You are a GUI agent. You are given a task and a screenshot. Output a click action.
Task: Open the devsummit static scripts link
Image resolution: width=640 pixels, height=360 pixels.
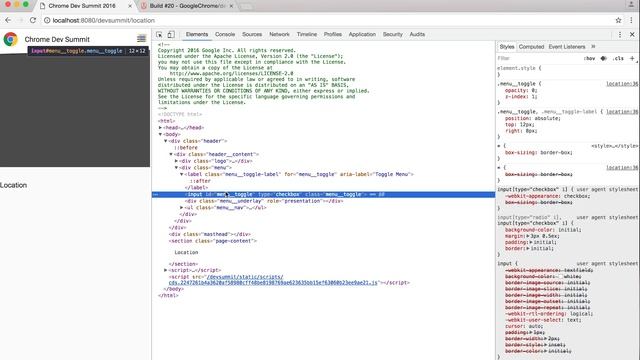pyautogui.click(x=273, y=280)
